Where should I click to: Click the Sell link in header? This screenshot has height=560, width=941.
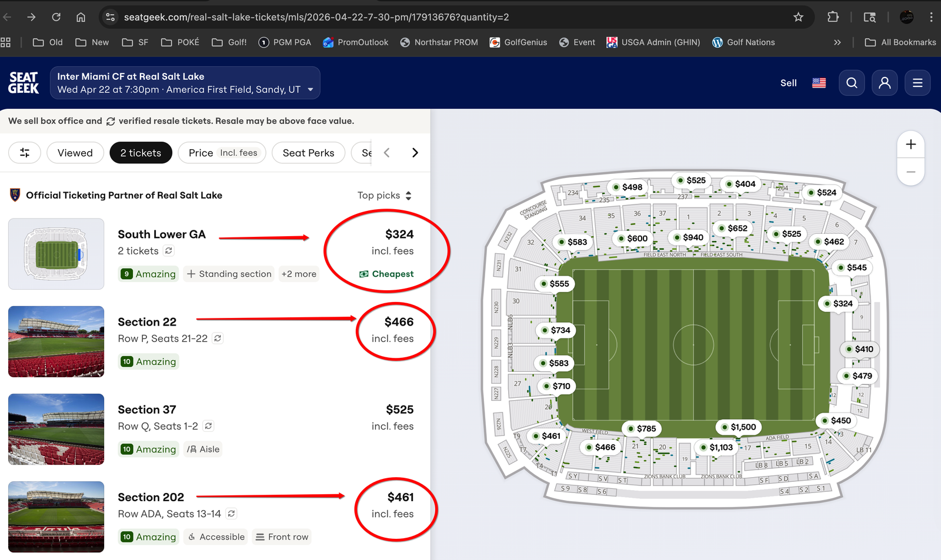(x=788, y=83)
